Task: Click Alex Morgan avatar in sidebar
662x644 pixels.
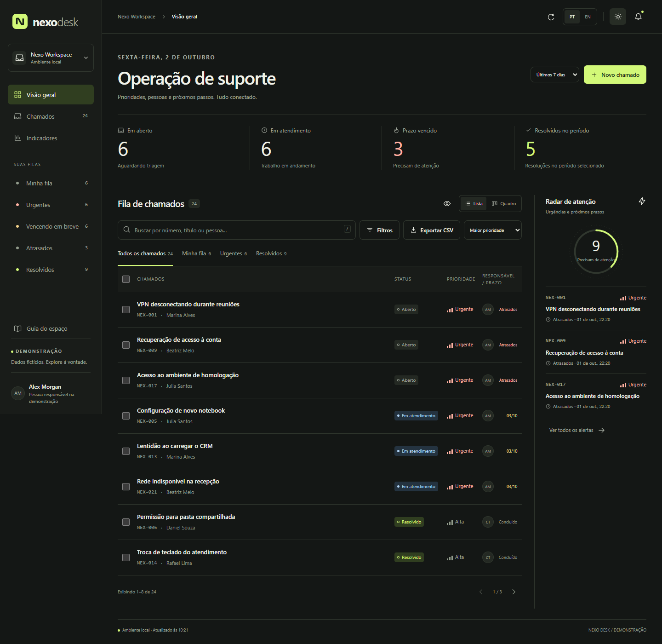Action: point(18,393)
